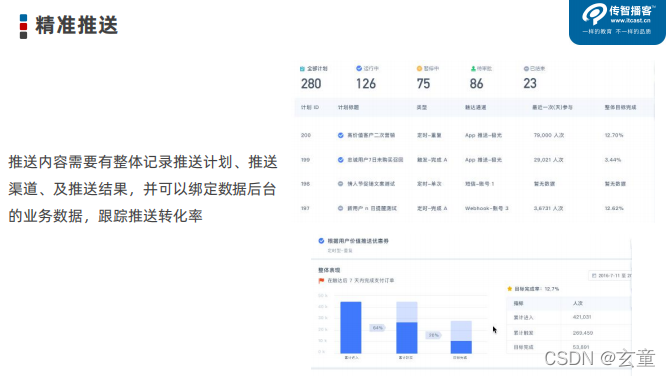This screenshot has height=377, width=671.
Task: Select the running tab showing 126
Action: (x=367, y=77)
